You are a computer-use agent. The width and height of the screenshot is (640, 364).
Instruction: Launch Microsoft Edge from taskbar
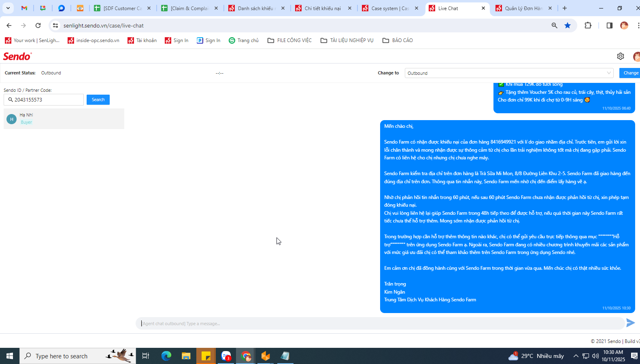pyautogui.click(x=166, y=356)
